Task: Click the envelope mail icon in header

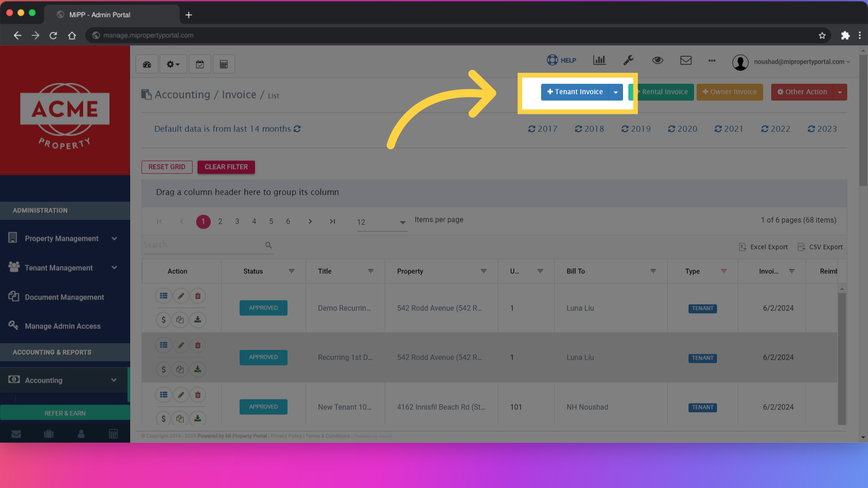Action: click(x=686, y=60)
